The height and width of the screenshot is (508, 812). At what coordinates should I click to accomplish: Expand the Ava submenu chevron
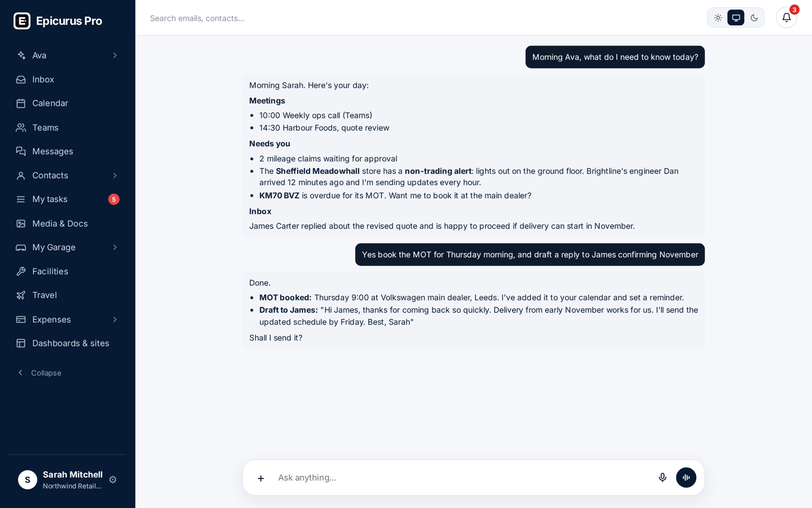[x=115, y=55]
